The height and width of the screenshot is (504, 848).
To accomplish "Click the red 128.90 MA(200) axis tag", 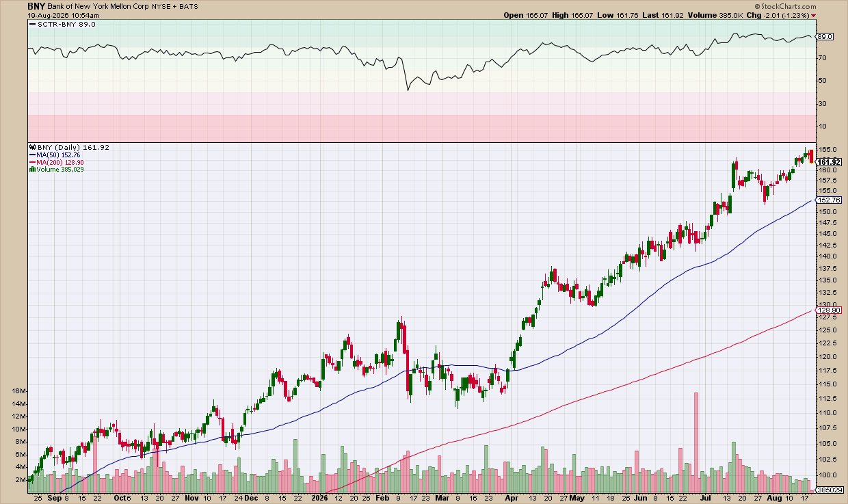I will (x=829, y=310).
